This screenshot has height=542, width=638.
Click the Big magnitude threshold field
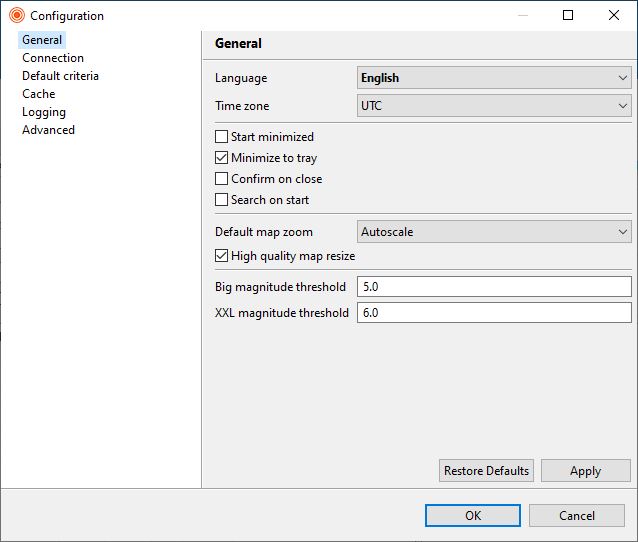click(x=494, y=287)
